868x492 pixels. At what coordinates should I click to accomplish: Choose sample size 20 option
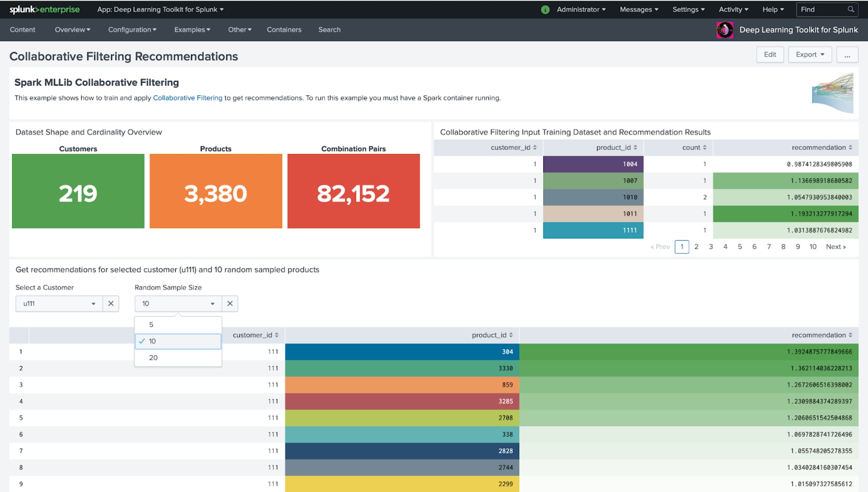point(178,358)
